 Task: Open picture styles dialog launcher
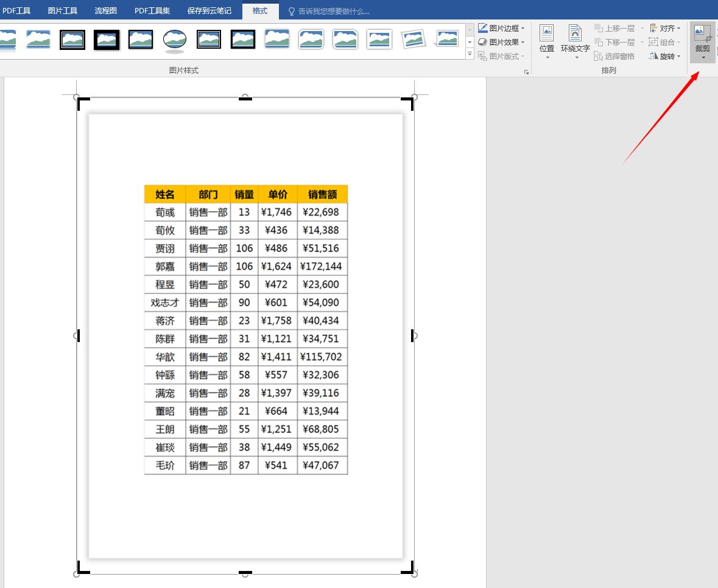(x=527, y=72)
